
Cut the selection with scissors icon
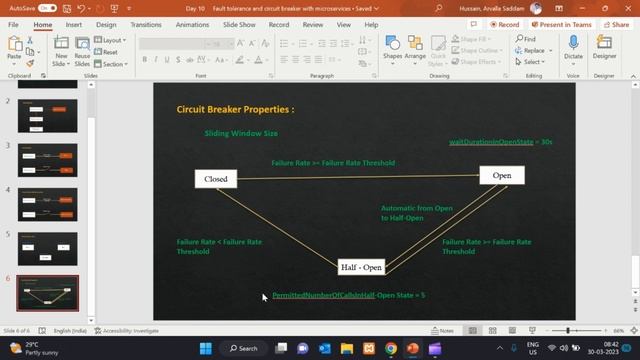(30, 40)
